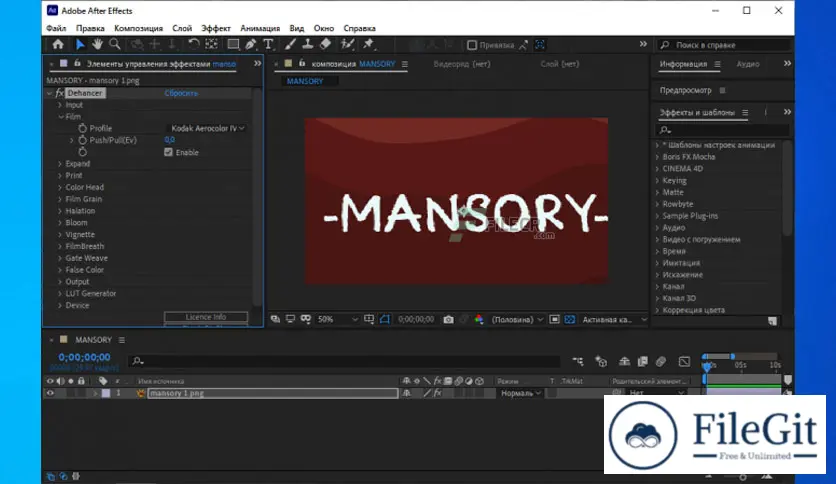Open the (Половина) resolution dropdown
The width and height of the screenshot is (836, 484).
(x=517, y=319)
